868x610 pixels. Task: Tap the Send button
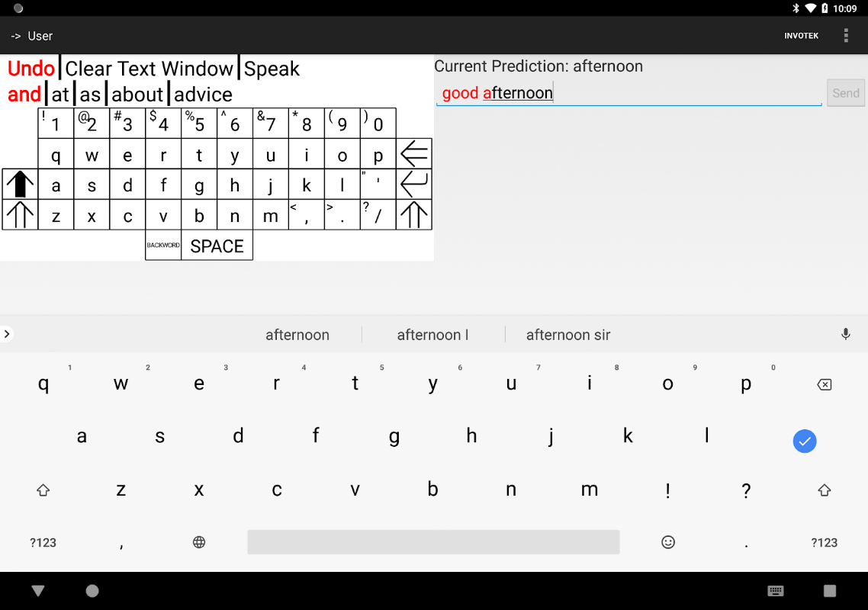pyautogui.click(x=845, y=93)
